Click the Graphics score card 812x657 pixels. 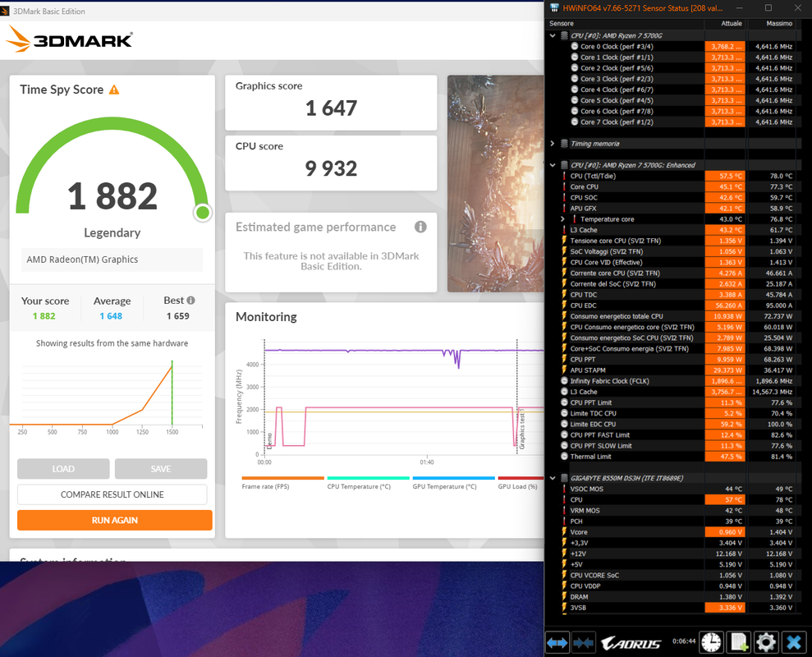[x=331, y=103]
